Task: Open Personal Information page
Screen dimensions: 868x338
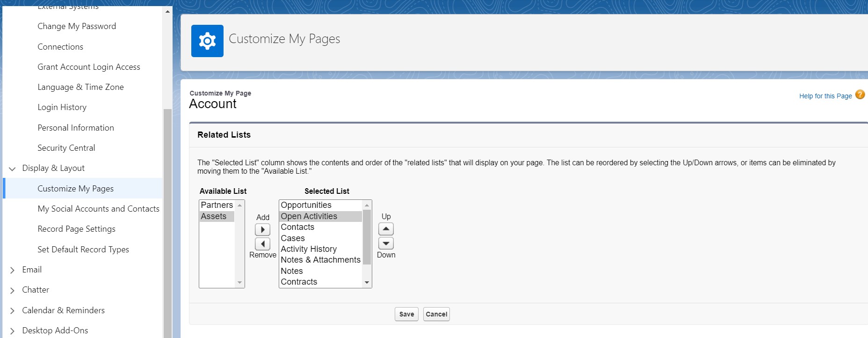Action: (76, 128)
